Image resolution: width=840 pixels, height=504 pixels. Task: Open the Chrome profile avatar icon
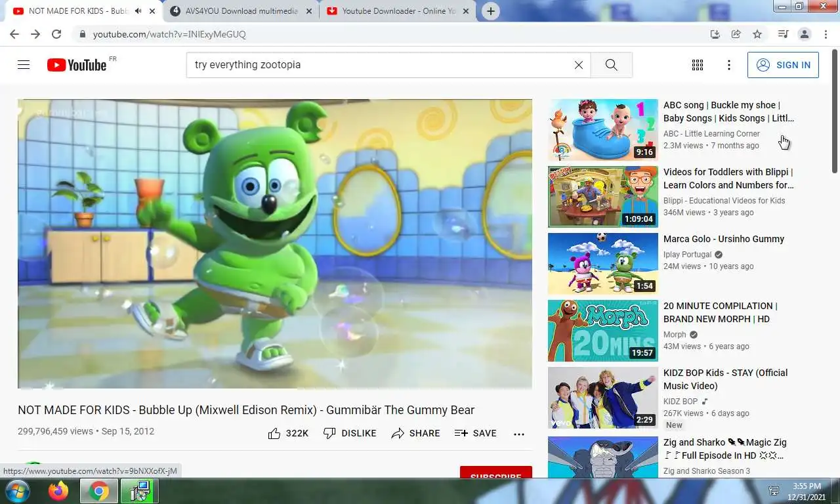pos(804,34)
